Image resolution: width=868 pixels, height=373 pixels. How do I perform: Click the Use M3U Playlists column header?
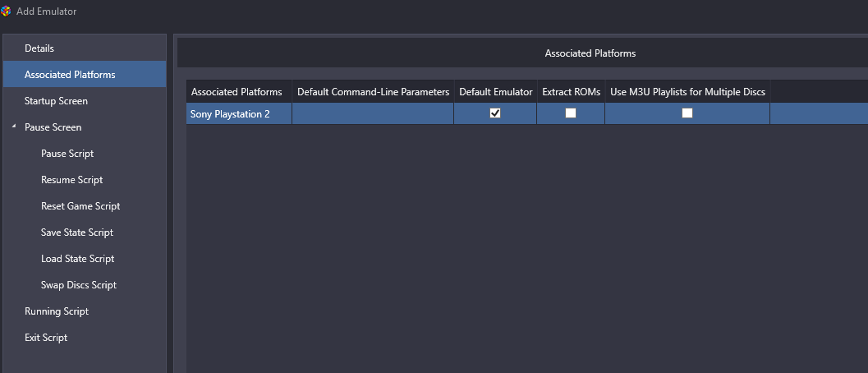(687, 91)
